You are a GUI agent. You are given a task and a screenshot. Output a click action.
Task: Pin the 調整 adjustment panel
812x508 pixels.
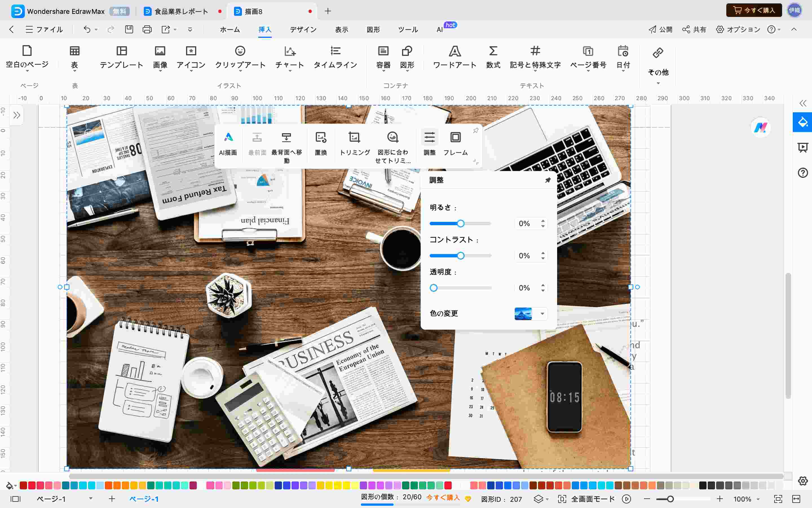(x=548, y=180)
